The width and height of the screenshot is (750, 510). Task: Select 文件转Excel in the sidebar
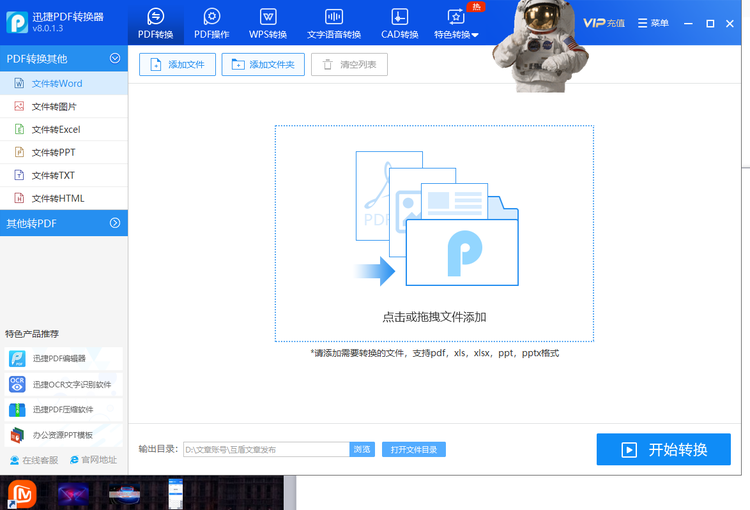click(64, 129)
